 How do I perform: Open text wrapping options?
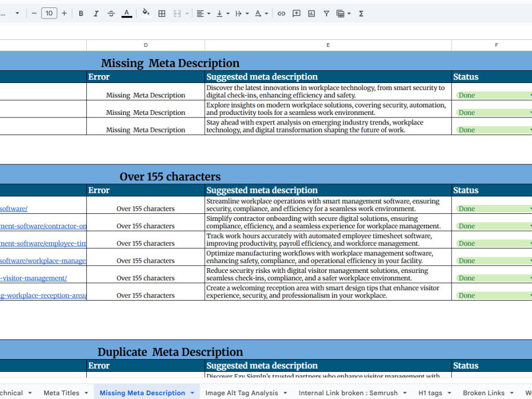click(242, 14)
